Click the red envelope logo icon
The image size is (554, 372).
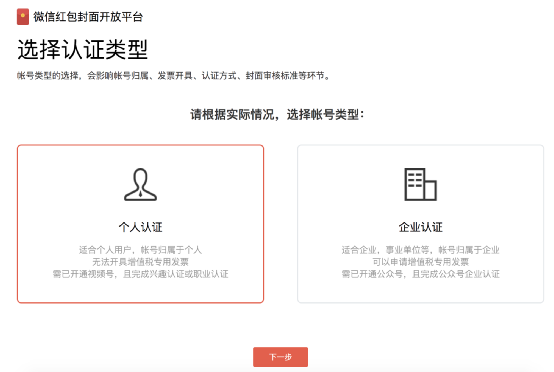click(x=23, y=17)
